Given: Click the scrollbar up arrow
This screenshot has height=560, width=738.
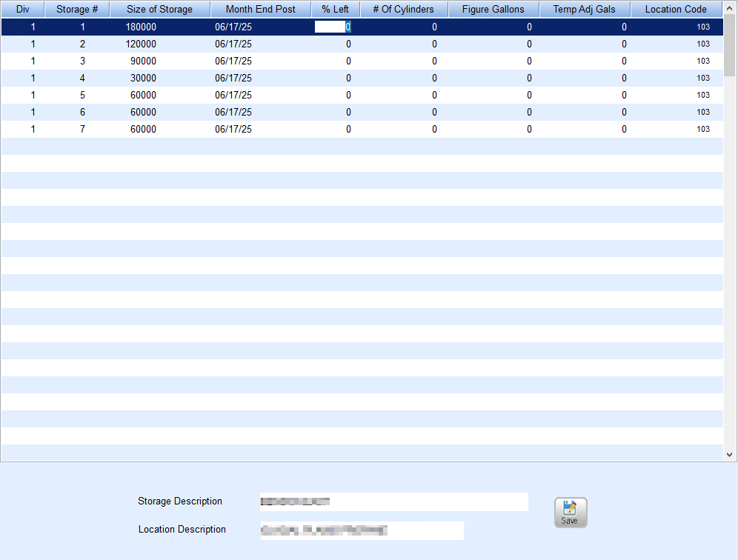Looking at the screenshot, I should click(730, 10).
